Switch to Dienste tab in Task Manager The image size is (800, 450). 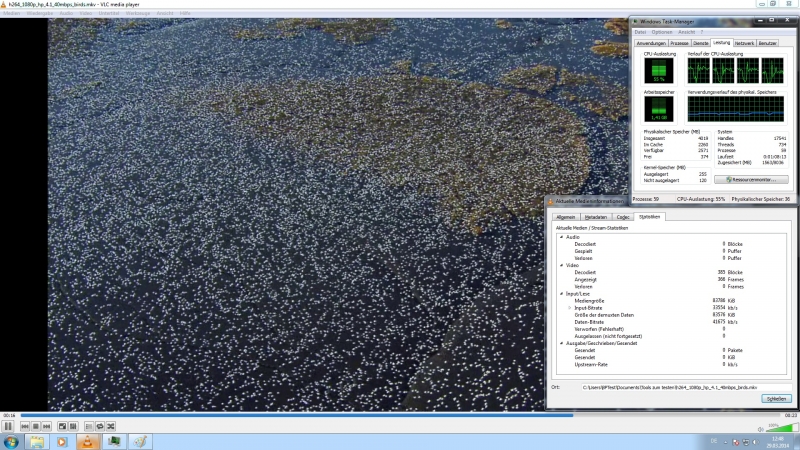(701, 43)
